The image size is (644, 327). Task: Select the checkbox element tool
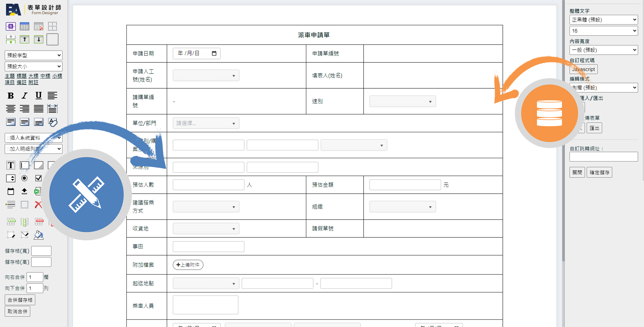tap(39, 178)
